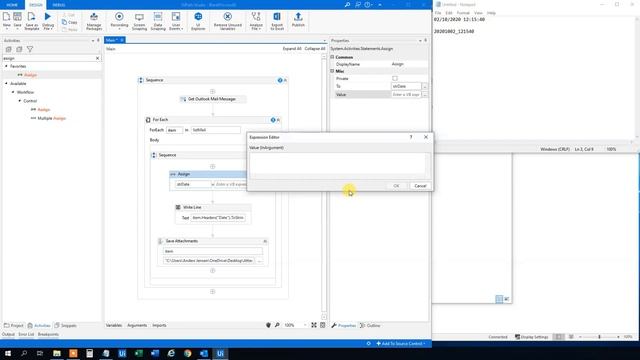Collapse the Workflow tree node

[13, 92]
